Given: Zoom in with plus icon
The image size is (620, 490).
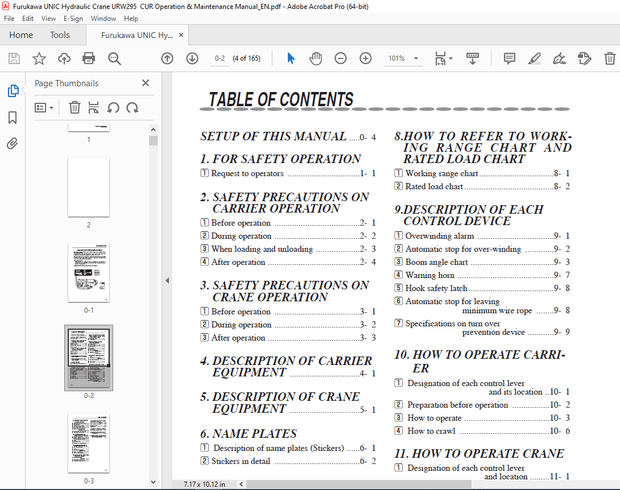Looking at the screenshot, I should point(365,59).
